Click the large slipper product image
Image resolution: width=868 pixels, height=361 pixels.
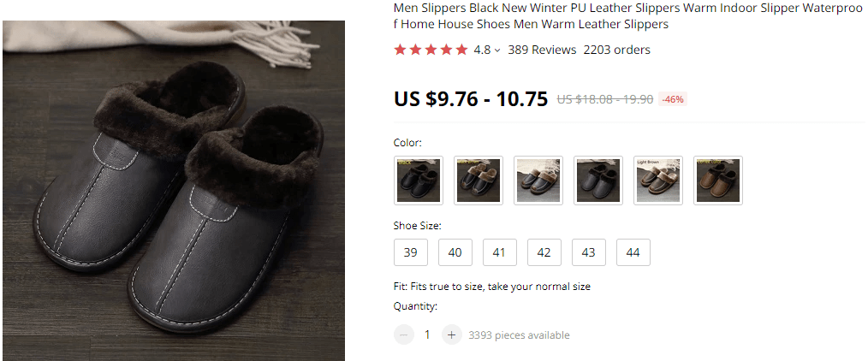174,191
